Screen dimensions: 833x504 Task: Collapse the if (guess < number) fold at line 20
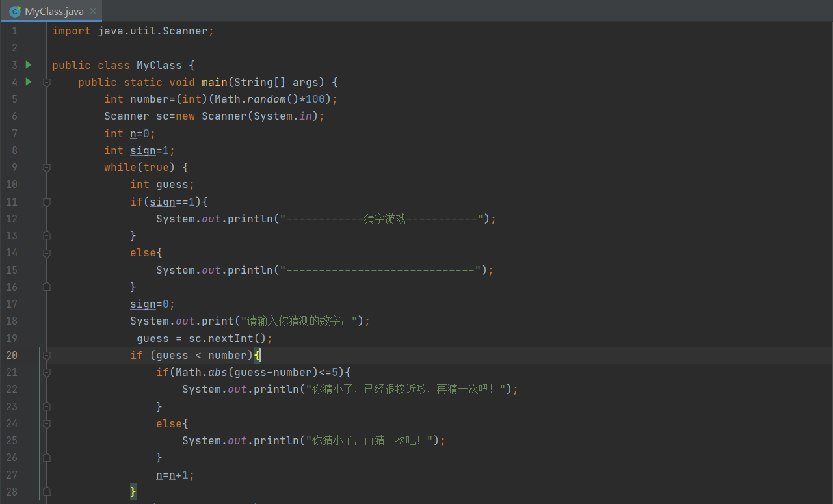tap(46, 356)
